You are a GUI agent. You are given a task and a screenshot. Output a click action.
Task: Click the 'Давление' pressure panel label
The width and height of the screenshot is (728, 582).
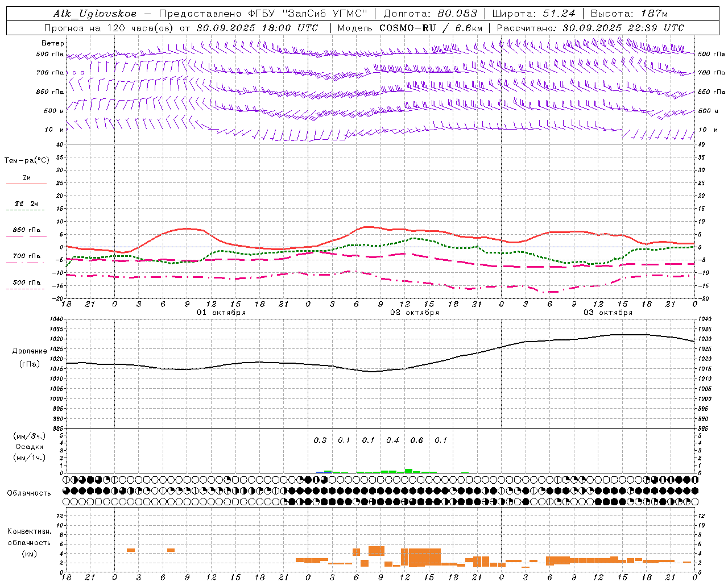(x=30, y=351)
